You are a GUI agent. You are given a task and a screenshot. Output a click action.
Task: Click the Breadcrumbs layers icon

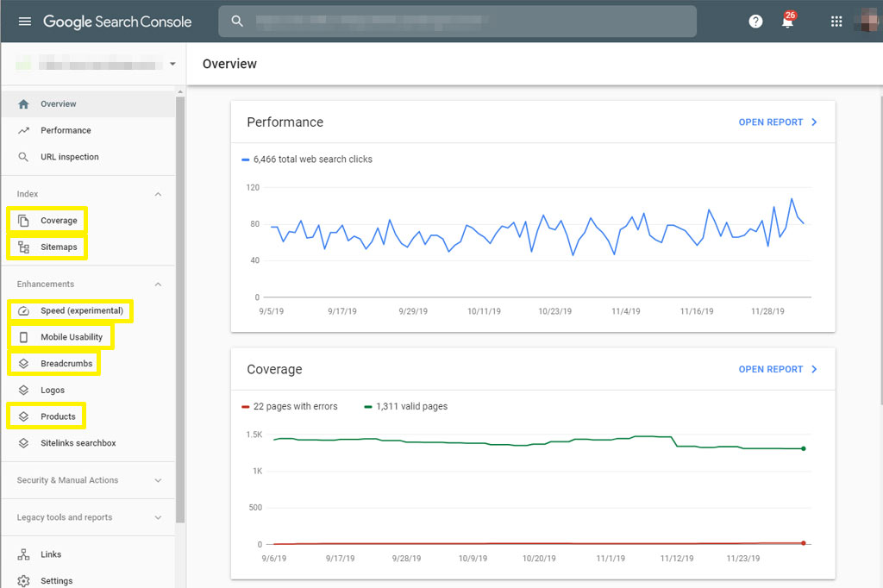tap(23, 364)
